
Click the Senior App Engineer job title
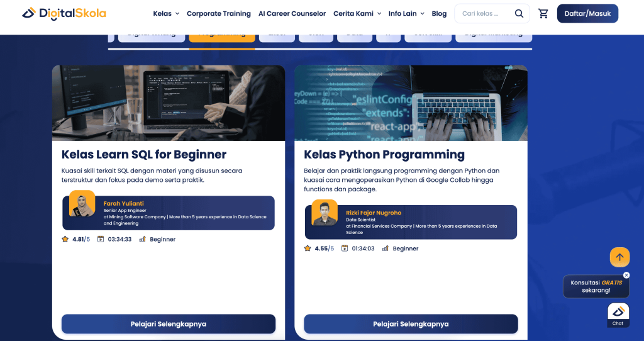pyautogui.click(x=125, y=210)
